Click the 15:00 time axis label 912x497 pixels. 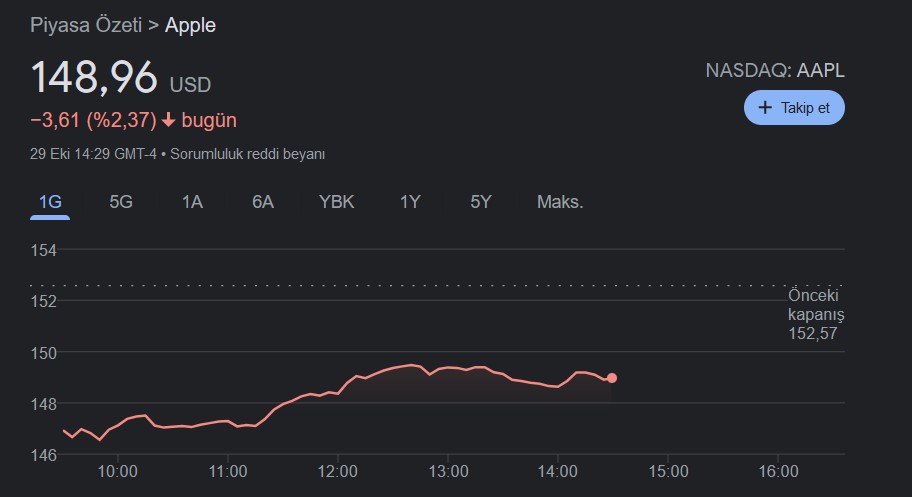(x=668, y=471)
